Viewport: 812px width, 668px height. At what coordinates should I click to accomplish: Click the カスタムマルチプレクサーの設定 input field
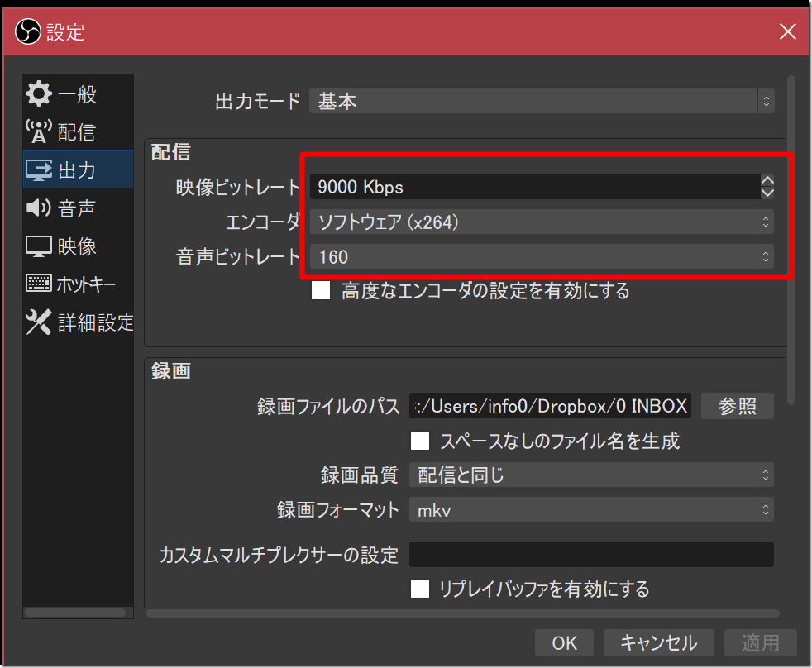coord(591,555)
